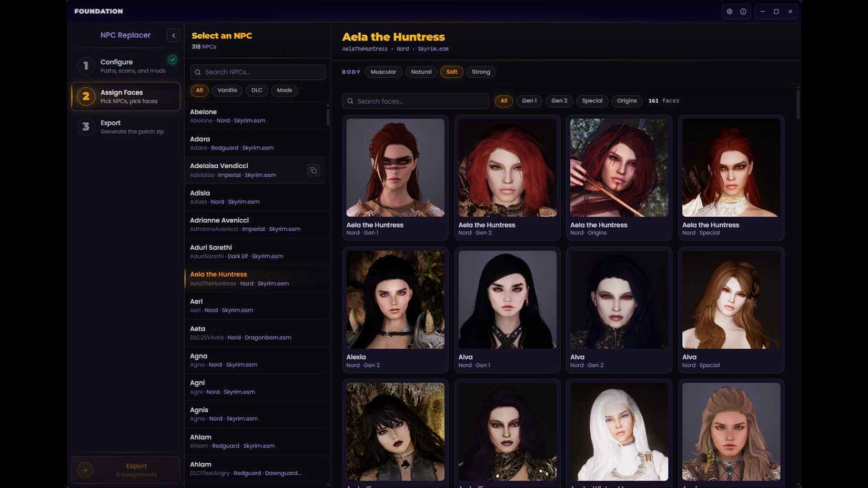The image size is (868, 488).
Task: Go to the Configure step
Action: tap(126, 66)
